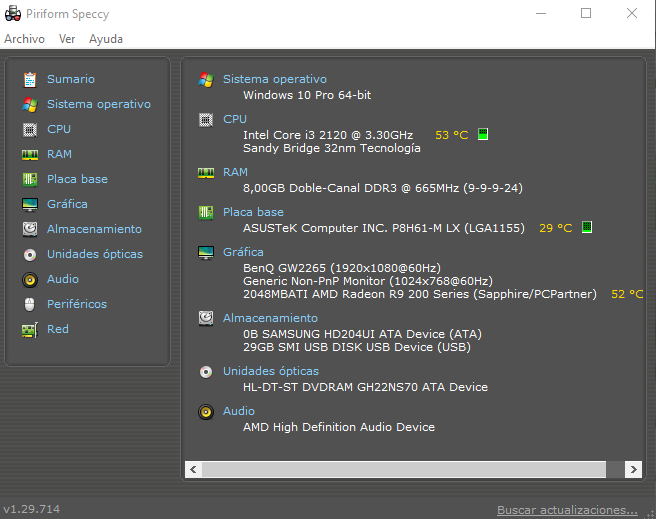This screenshot has width=656, height=519.
Task: Click the Almacenamiento heading in summary panel
Action: pyautogui.click(x=270, y=318)
